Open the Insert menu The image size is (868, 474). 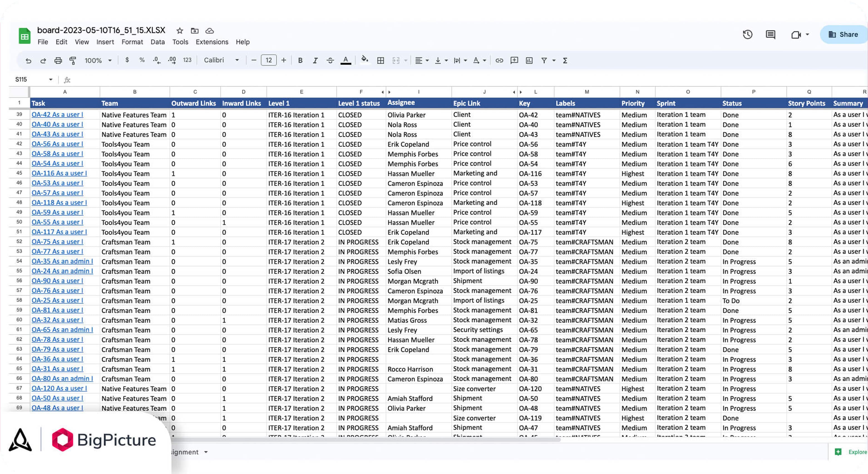[x=105, y=42]
